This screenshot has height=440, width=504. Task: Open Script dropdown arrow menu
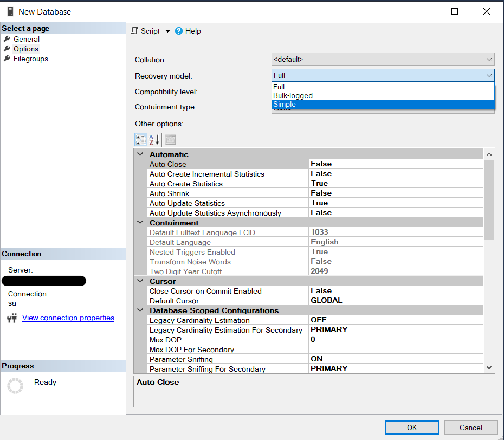[167, 31]
